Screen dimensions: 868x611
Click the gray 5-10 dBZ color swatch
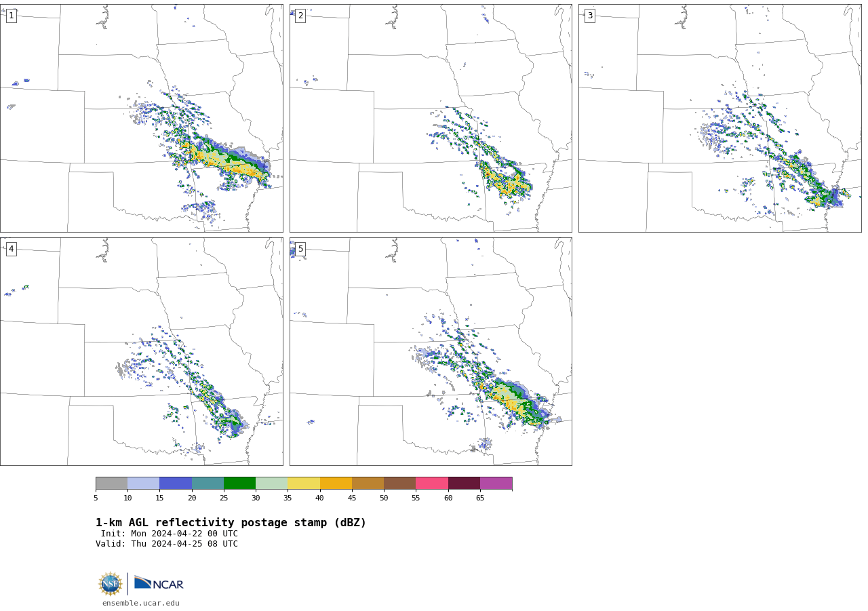(x=111, y=484)
